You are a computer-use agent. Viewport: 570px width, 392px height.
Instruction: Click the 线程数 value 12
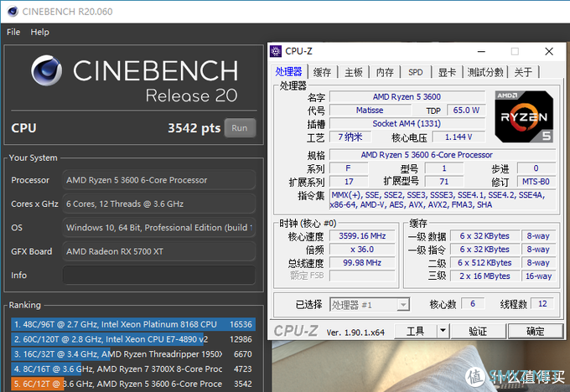pos(542,304)
